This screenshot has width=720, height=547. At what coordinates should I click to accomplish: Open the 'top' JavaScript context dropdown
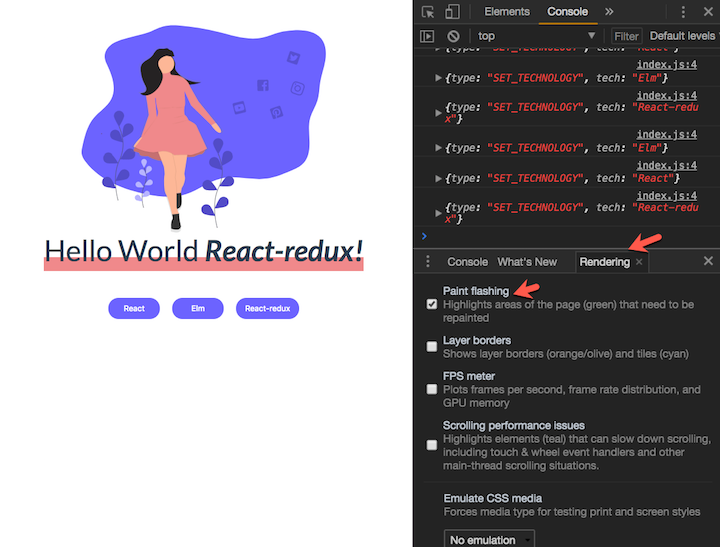tap(535, 36)
